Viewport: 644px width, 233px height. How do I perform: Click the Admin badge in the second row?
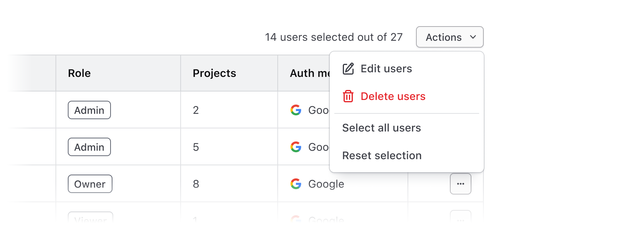pos(89,147)
